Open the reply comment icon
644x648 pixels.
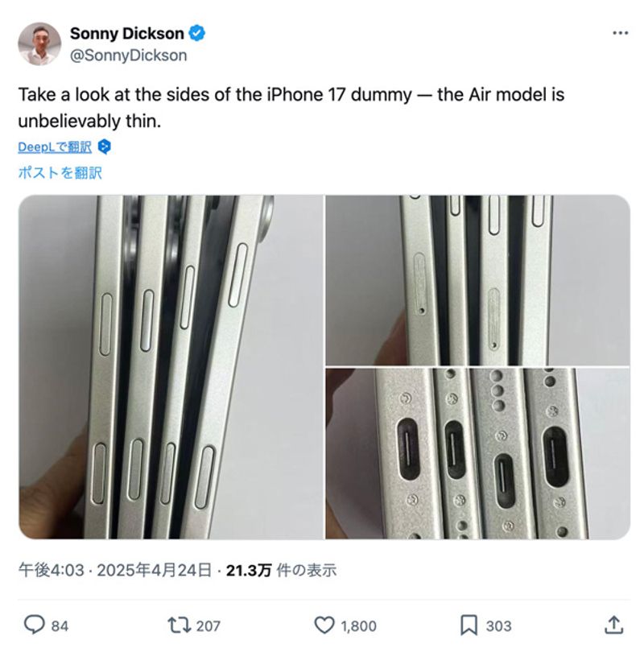(x=35, y=625)
